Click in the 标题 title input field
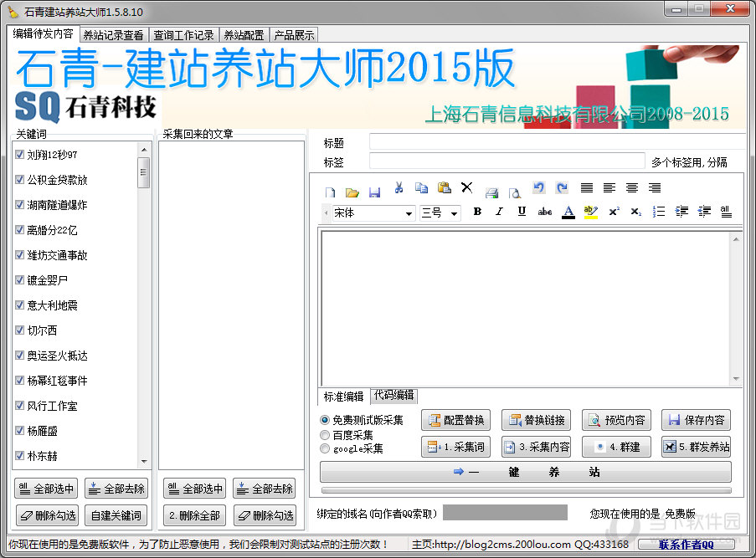This screenshot has height=558, width=756. [558, 141]
